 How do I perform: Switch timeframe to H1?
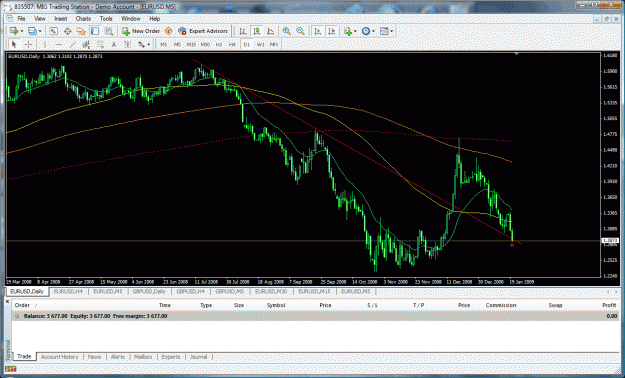(x=218, y=44)
